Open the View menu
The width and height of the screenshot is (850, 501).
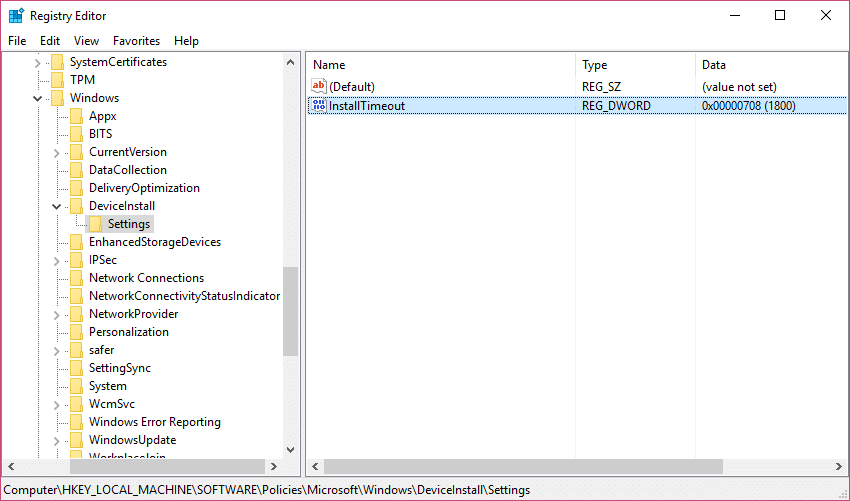pos(86,41)
